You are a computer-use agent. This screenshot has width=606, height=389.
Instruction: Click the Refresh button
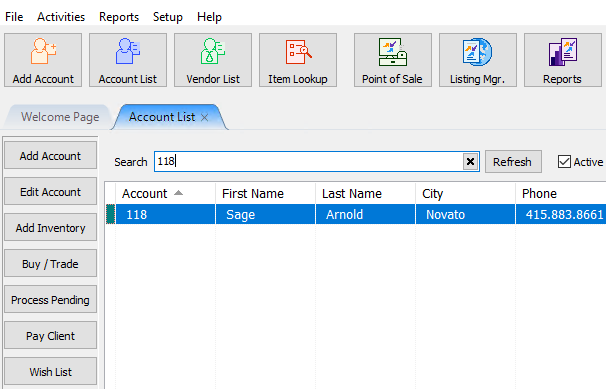pyautogui.click(x=513, y=161)
